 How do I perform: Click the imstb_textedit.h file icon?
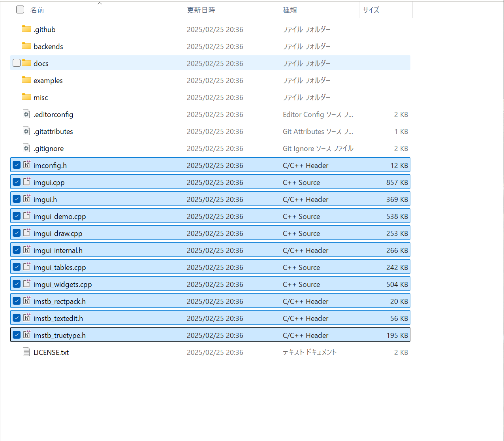[x=27, y=318]
